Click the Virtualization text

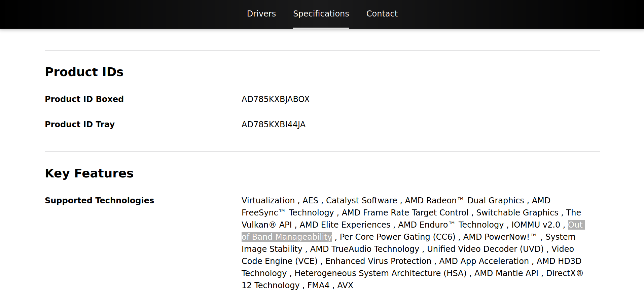268,201
